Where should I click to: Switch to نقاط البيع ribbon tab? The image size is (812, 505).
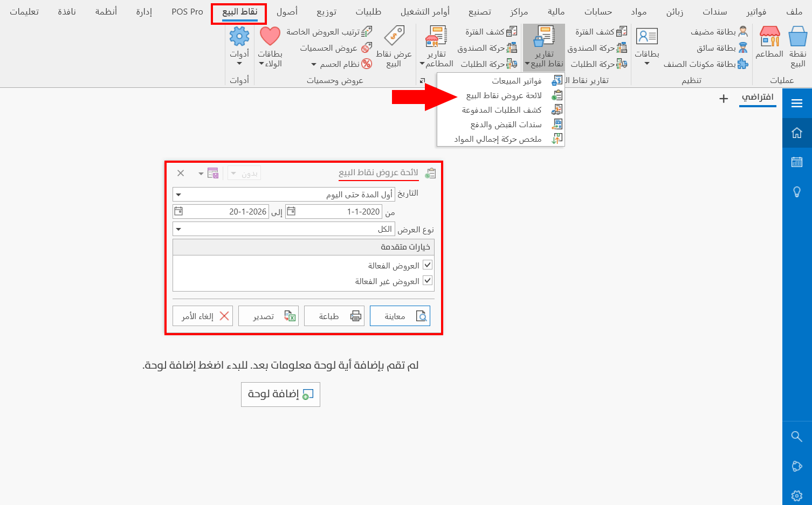239,11
